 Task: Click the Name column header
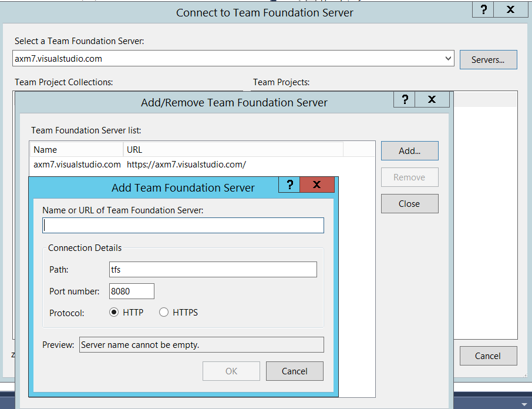click(77, 150)
